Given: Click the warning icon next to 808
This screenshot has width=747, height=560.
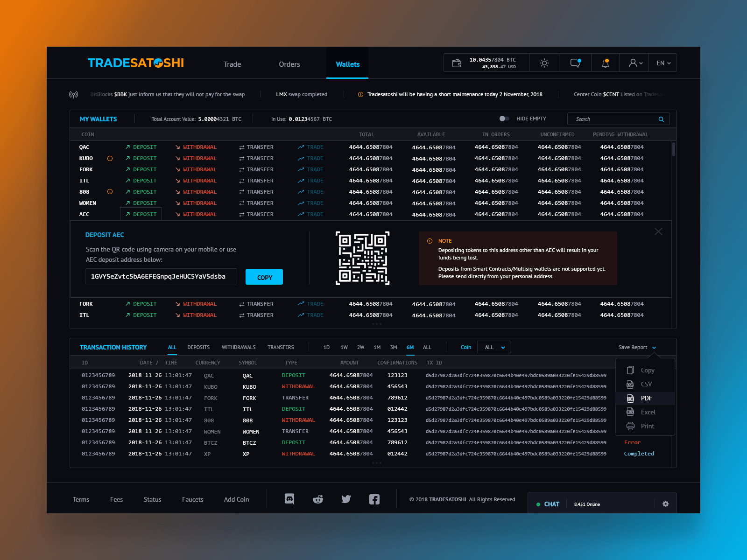Looking at the screenshot, I should coord(110,192).
